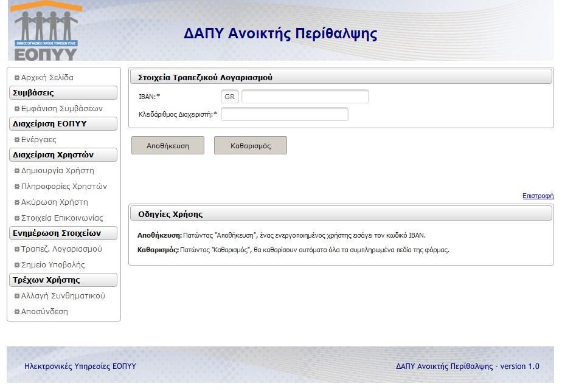The width and height of the screenshot is (562, 392).
Task: Click the bold Καθαρισμός: instruction label
Action: [158, 250]
